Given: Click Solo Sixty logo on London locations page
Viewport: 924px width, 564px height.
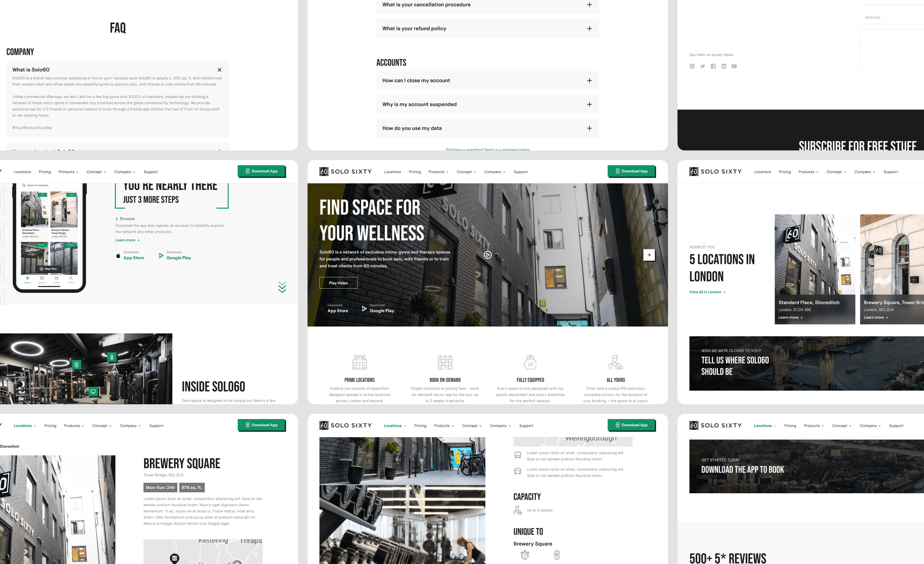Looking at the screenshot, I should (716, 171).
